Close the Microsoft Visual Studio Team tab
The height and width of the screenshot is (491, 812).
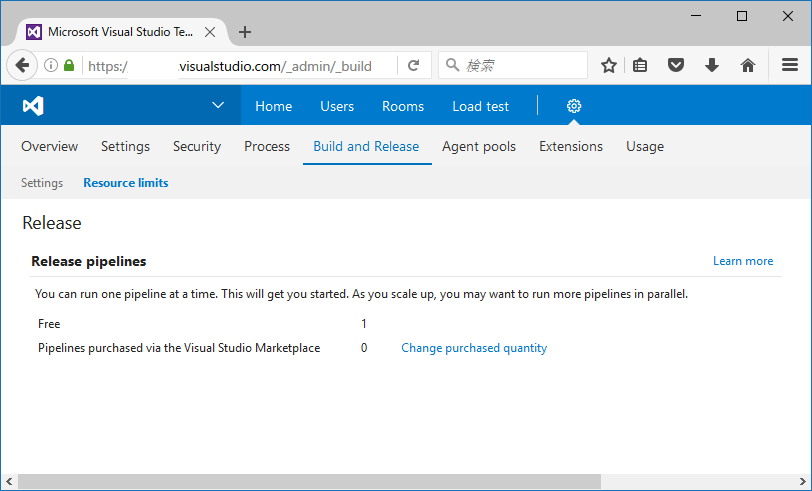click(x=210, y=32)
